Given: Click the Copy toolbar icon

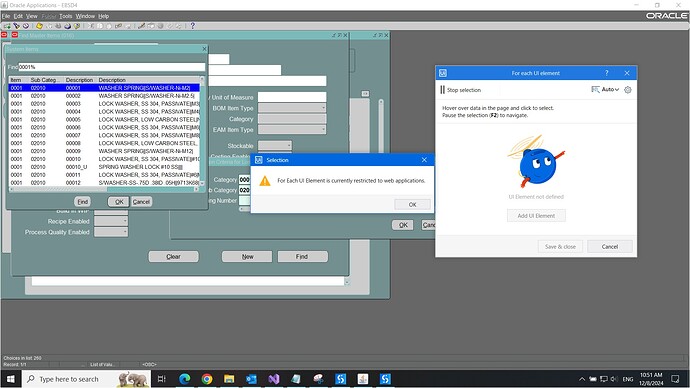Looking at the screenshot, I should point(100,26).
